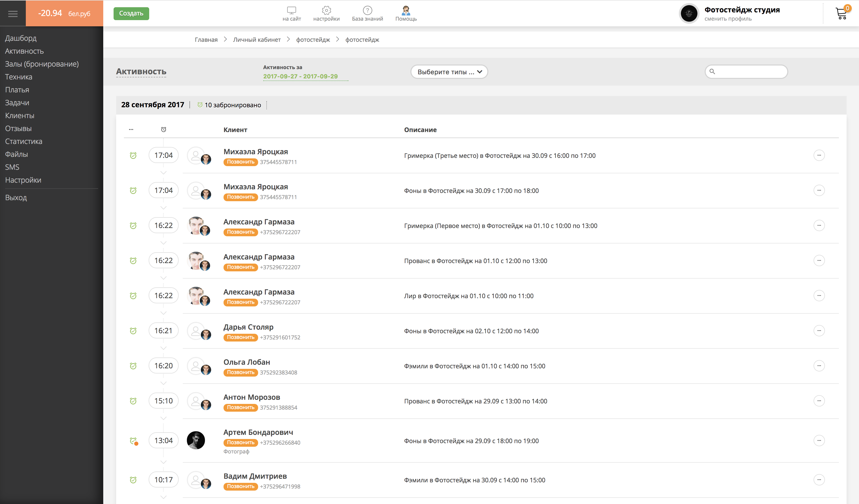Go to Статистика in sidebar menu
Viewport: 859px width, 504px height.
pyautogui.click(x=23, y=141)
